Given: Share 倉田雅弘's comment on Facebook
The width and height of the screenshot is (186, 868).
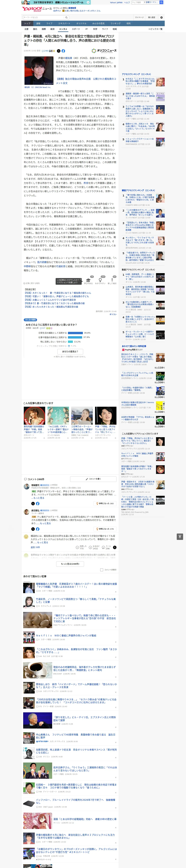Looking at the screenshot, I should 38,529.
